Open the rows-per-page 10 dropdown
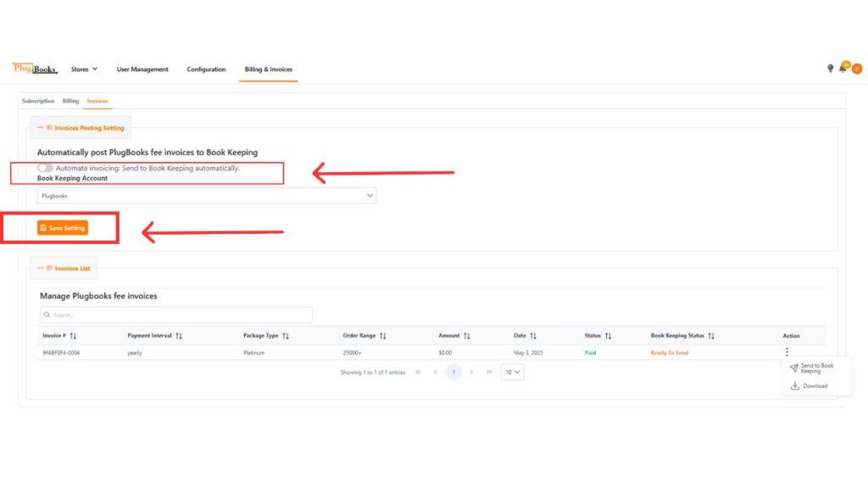Image resolution: width=868 pixels, height=488 pixels. [512, 372]
